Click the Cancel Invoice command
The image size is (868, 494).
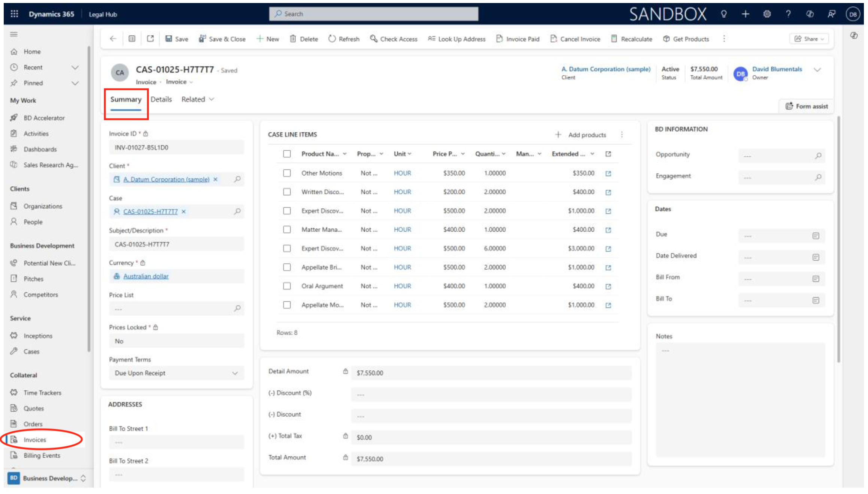coord(575,39)
